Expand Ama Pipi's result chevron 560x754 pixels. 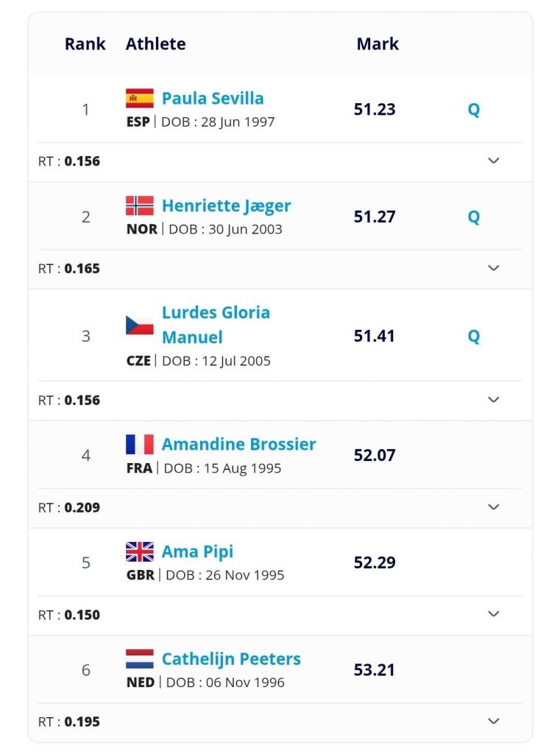point(494,614)
